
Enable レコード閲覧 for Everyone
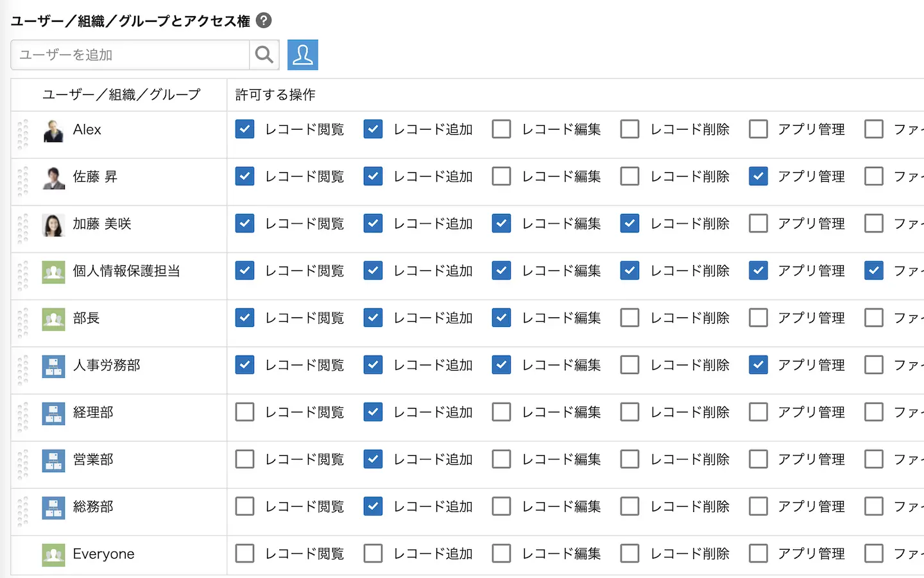(244, 554)
